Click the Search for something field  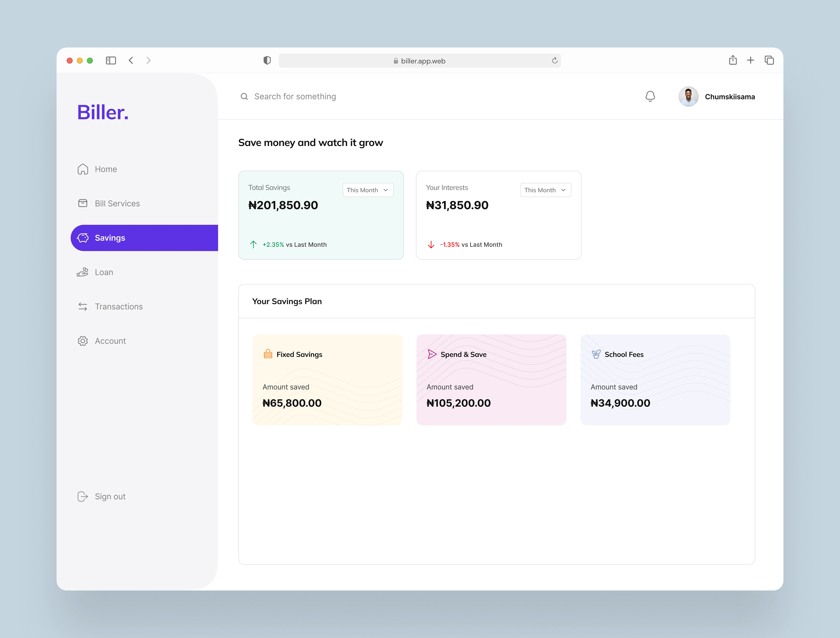tap(295, 97)
